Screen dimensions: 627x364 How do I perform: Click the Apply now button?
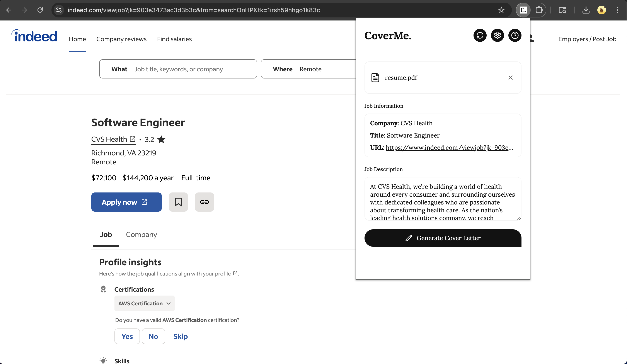(x=126, y=202)
